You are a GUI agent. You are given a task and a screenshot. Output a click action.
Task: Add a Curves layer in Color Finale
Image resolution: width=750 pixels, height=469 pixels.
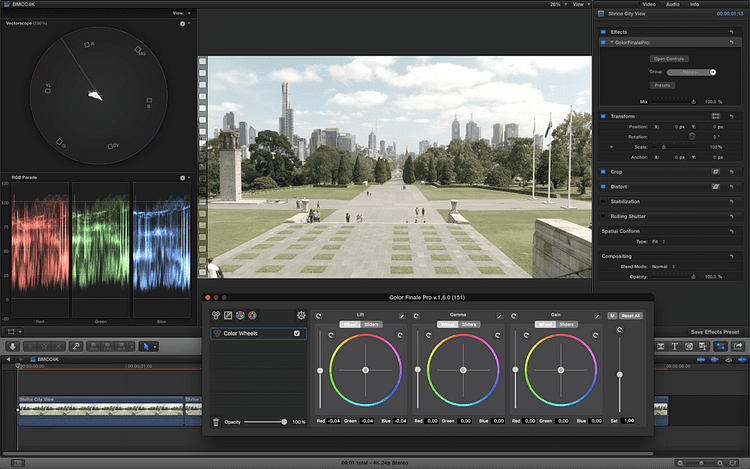pos(228,315)
